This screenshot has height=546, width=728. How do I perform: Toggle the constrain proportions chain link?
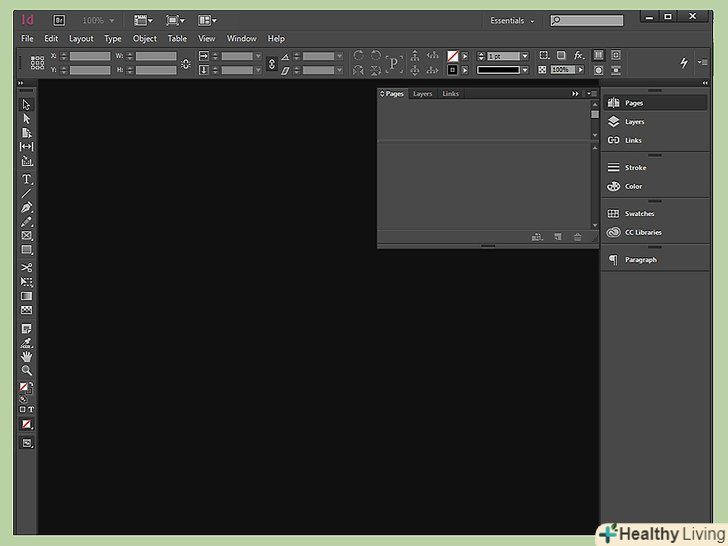coord(185,63)
